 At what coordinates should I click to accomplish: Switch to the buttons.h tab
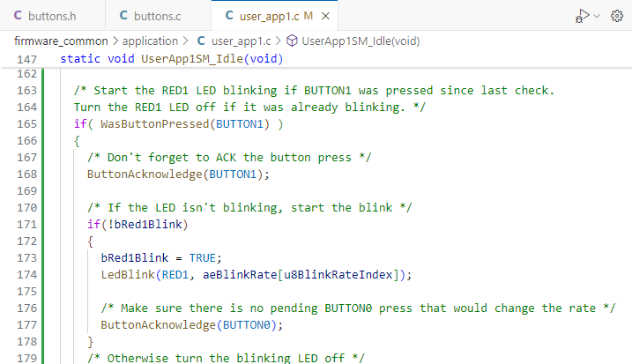(52, 16)
